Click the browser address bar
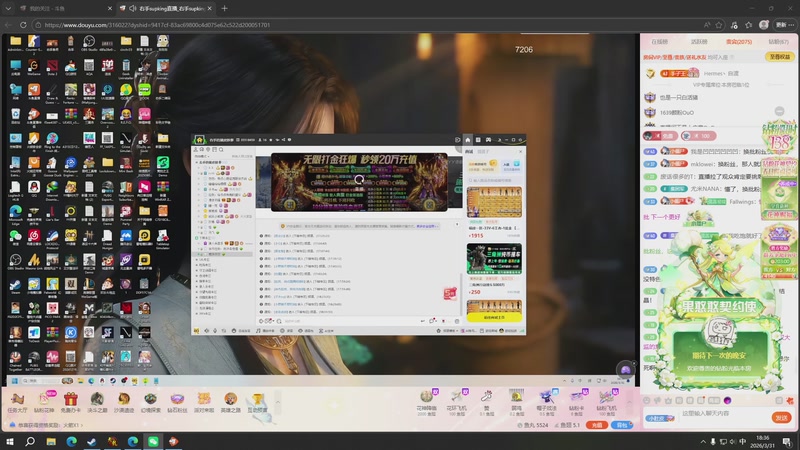800x450 pixels. coord(367,24)
